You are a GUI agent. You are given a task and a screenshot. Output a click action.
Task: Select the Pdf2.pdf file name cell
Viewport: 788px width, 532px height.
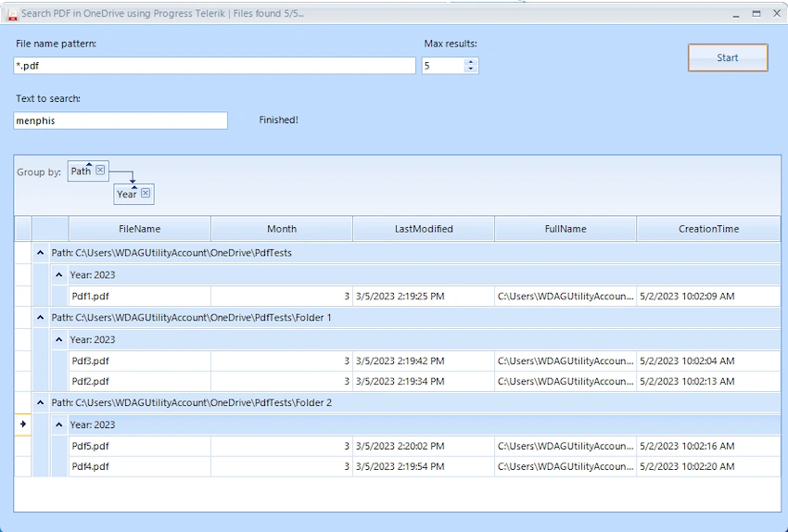[140, 381]
